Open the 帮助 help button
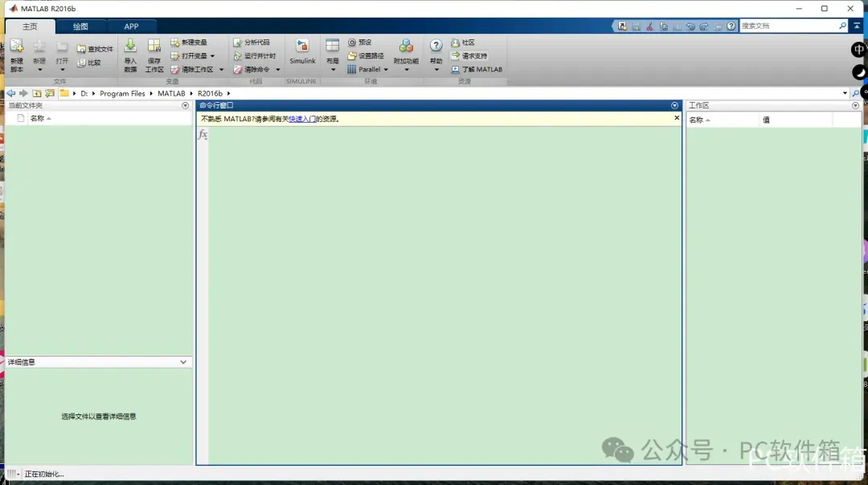Screen dimensions: 868x485 (x=436, y=53)
